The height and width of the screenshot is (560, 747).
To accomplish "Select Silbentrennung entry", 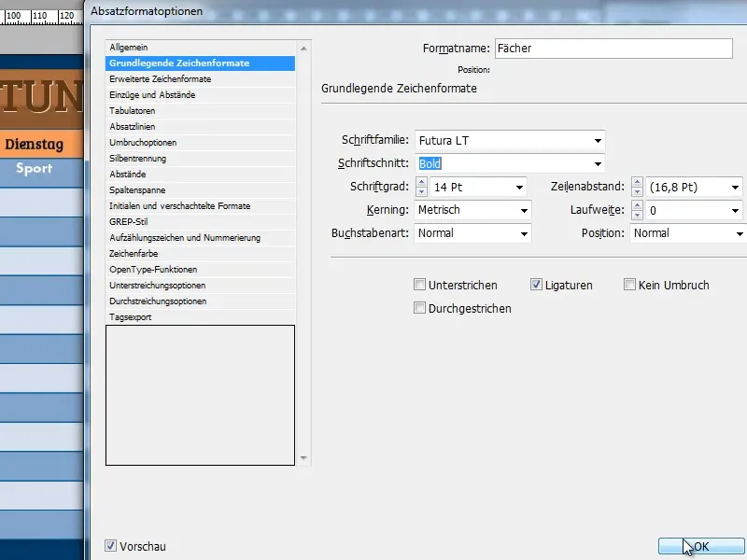I will [x=200, y=159].
